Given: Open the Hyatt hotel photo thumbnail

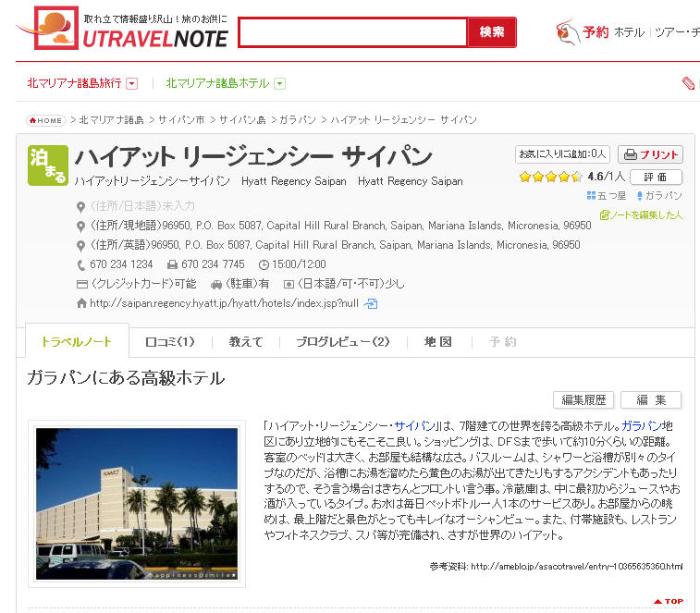Looking at the screenshot, I should [137, 504].
